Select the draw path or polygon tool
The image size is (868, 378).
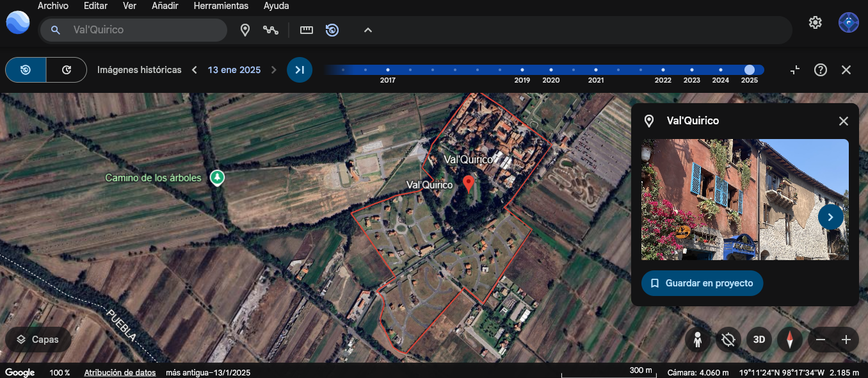point(271,30)
